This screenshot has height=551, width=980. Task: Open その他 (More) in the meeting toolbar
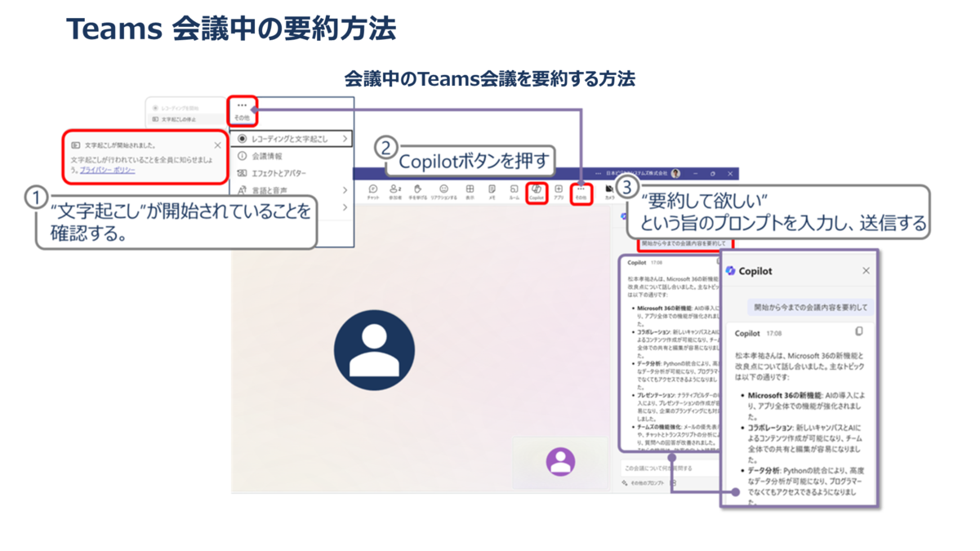[581, 193]
